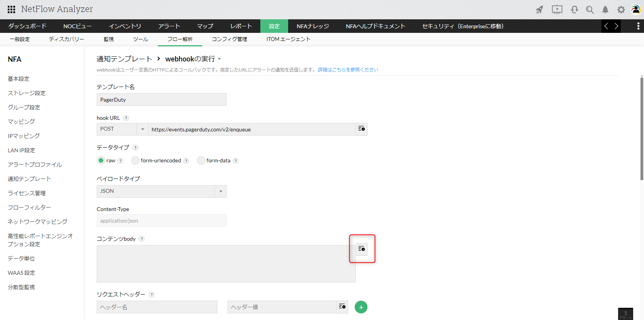
Task: Go to 監視 sub-tab
Action: pos(109,39)
